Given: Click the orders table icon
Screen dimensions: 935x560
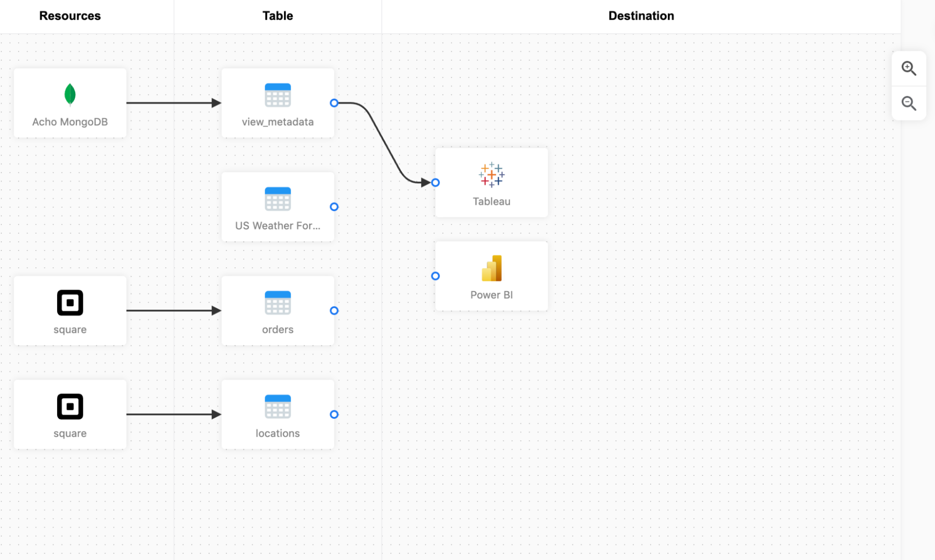Looking at the screenshot, I should 277,302.
